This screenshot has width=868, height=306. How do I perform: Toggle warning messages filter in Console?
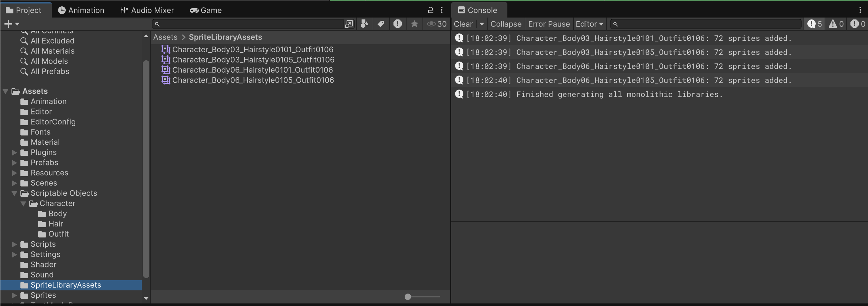click(x=836, y=24)
